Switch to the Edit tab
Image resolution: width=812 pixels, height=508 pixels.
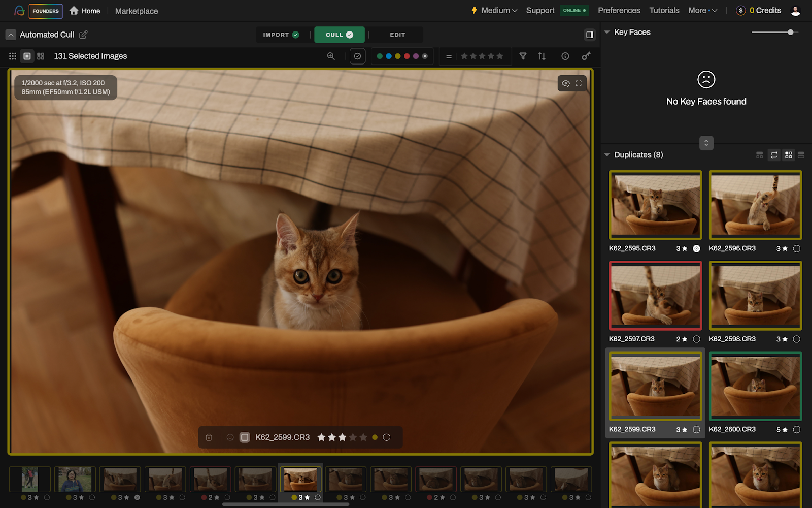[x=397, y=35]
